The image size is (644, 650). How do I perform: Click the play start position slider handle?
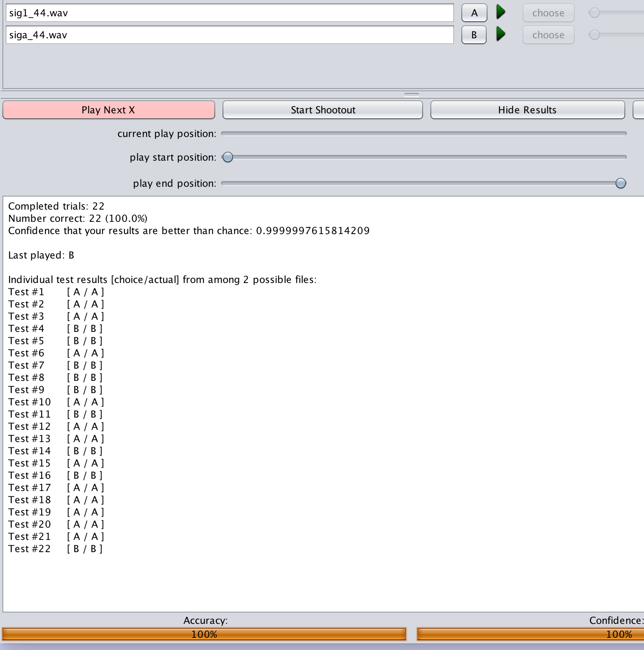coord(228,157)
